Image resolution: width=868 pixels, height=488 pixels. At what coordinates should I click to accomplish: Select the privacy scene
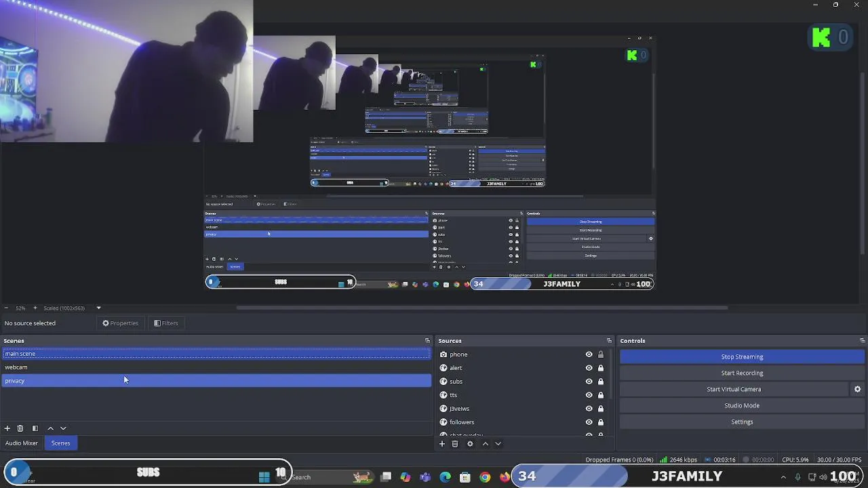coord(216,381)
